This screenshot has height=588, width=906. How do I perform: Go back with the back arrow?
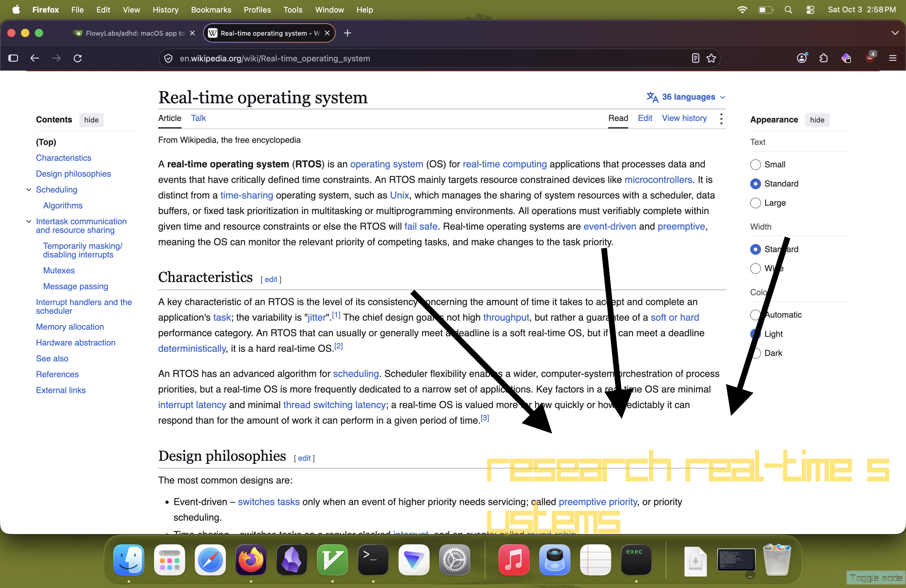35,58
